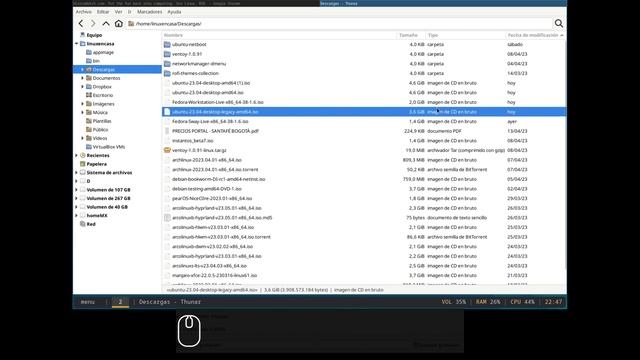Click the ventoy-1.0.91 folder icon

click(167, 54)
